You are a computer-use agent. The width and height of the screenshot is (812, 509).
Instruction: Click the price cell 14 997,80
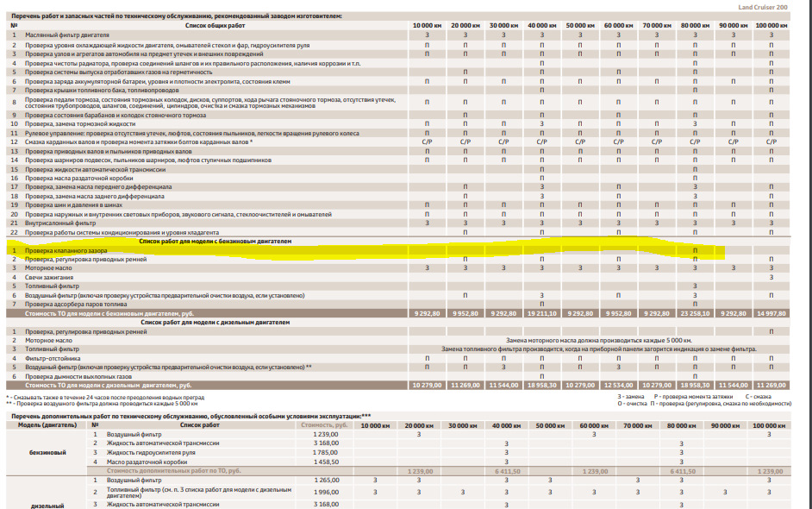pyautogui.click(x=771, y=313)
